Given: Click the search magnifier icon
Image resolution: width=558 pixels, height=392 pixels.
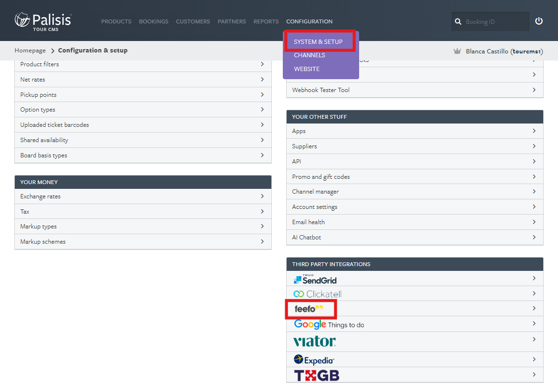Looking at the screenshot, I should 458,22.
